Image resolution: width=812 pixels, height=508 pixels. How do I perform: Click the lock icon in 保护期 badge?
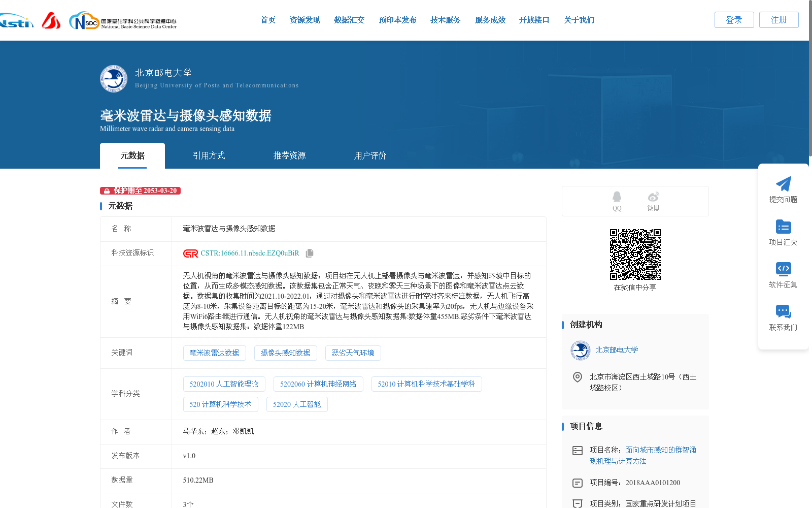[x=107, y=191]
